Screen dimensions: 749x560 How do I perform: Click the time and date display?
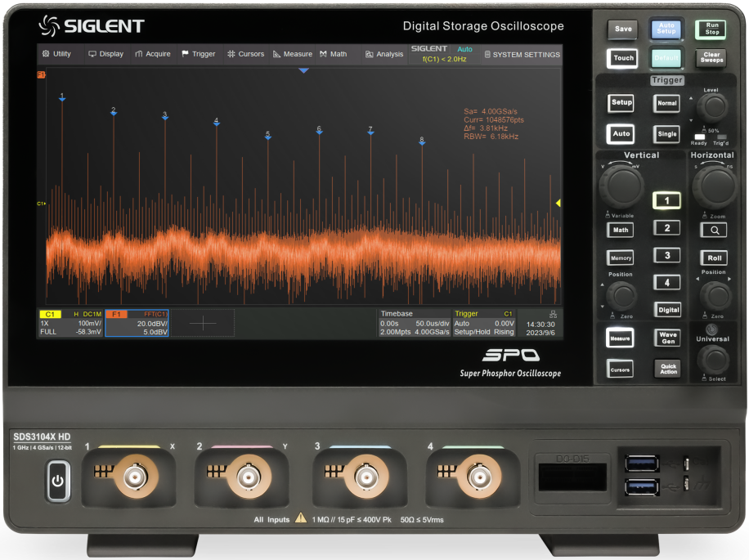[x=540, y=329]
